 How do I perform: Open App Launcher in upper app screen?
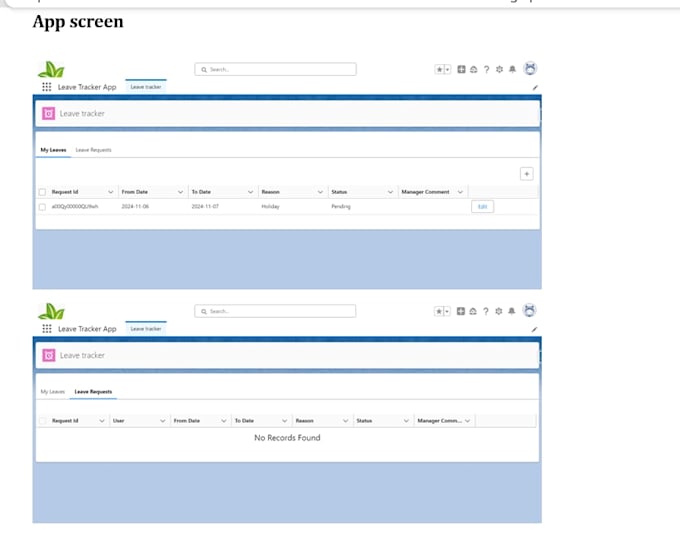[46, 87]
